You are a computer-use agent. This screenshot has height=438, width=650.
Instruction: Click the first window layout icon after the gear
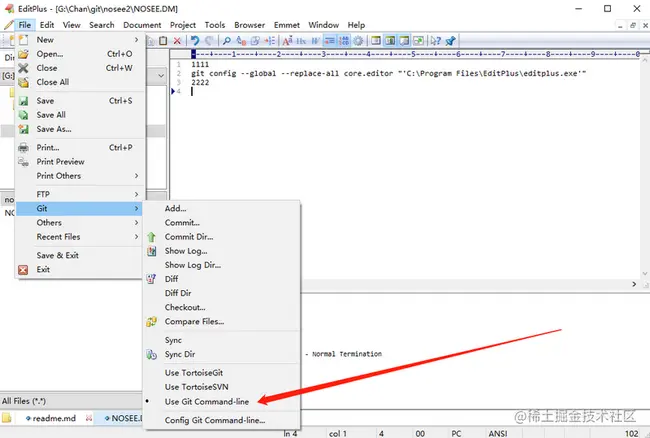(x=376, y=41)
